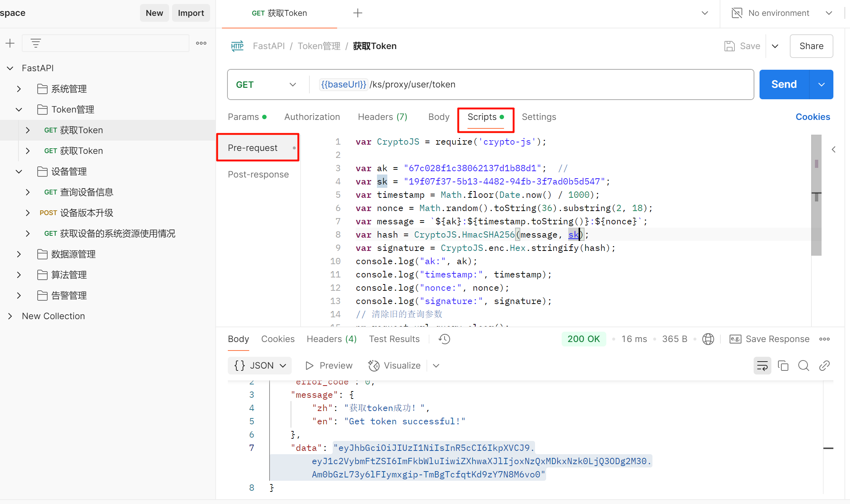This screenshot has height=504, width=850.
Task: Send the request
Action: point(784,84)
